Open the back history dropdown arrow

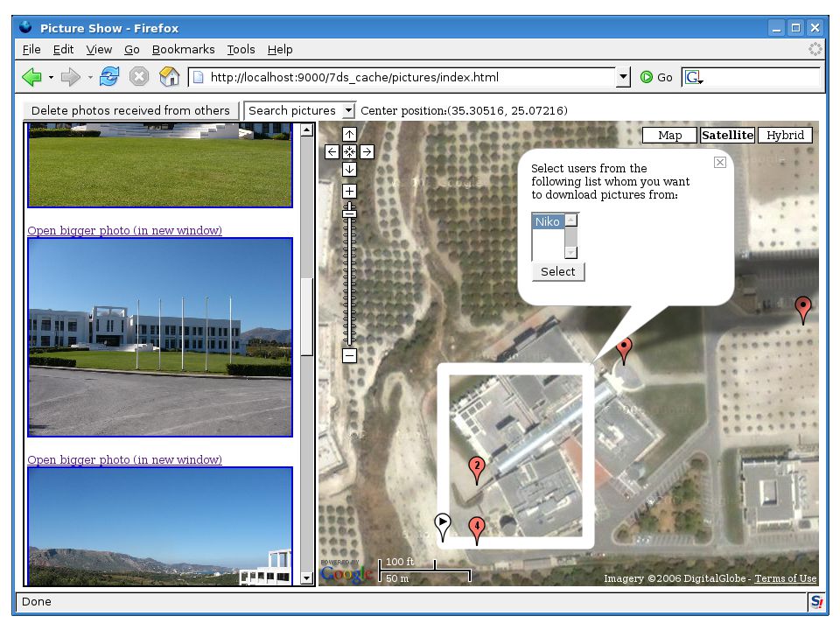click(x=51, y=77)
